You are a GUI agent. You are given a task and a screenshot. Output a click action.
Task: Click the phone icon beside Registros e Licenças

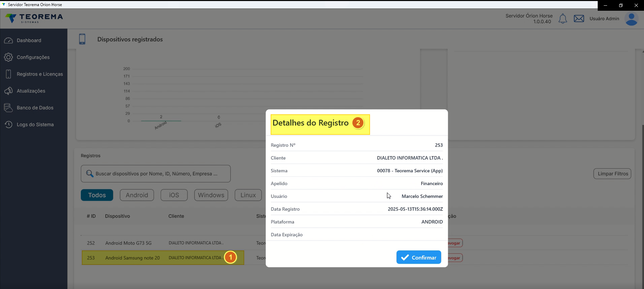(x=8, y=74)
